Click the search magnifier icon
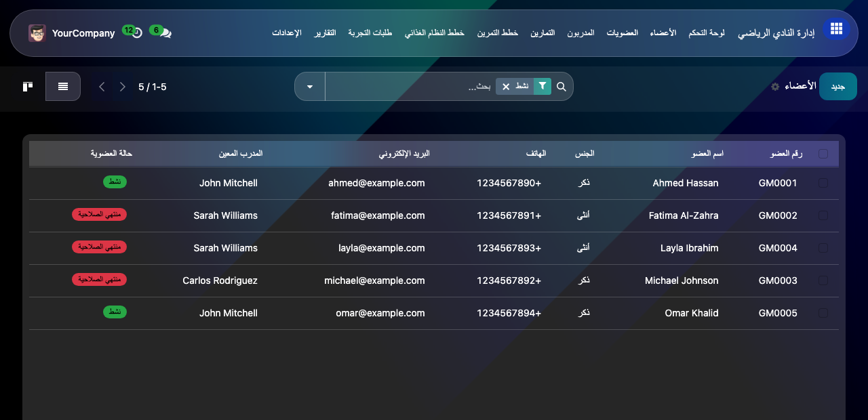Image resolution: width=868 pixels, height=420 pixels. [561, 87]
